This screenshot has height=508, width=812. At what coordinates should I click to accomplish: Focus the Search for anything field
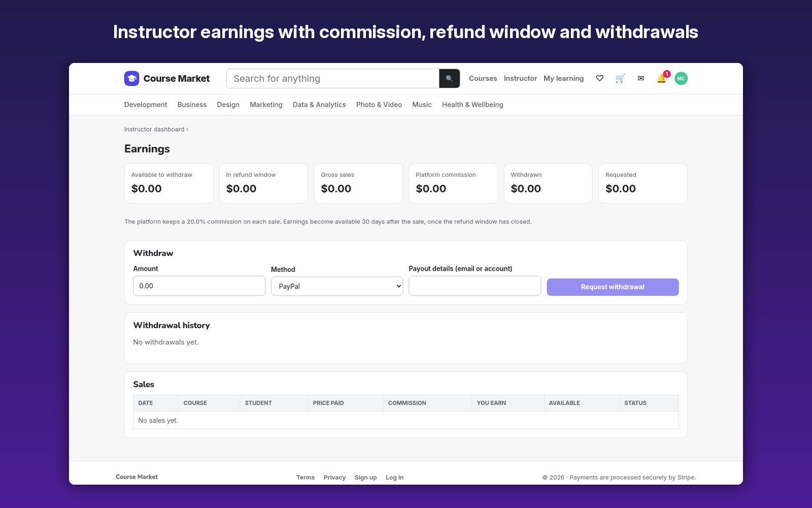tap(333, 78)
